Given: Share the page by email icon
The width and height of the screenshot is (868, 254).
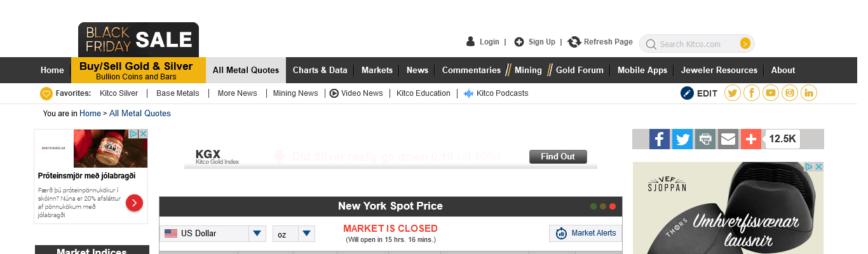Looking at the screenshot, I should coord(728,139).
